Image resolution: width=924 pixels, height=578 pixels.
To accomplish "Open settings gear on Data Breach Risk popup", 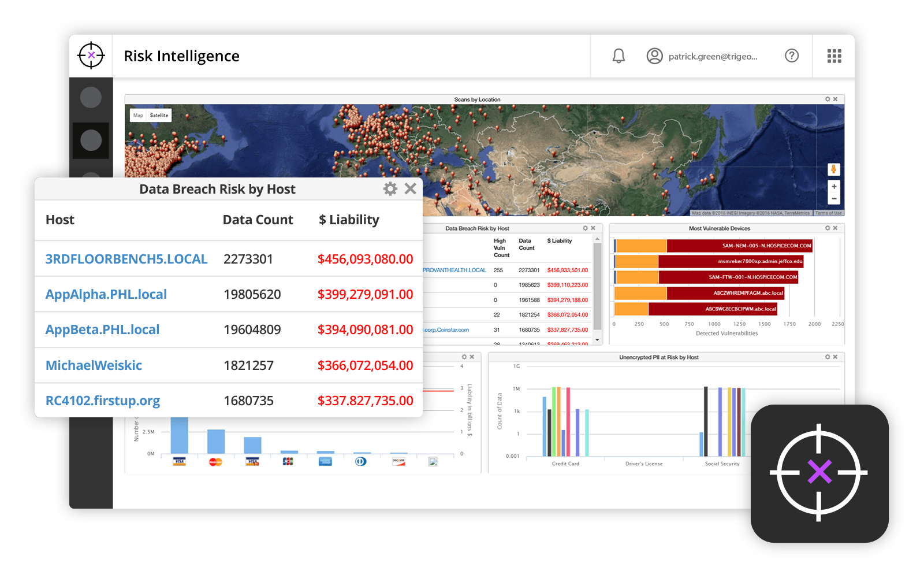I will (x=391, y=188).
